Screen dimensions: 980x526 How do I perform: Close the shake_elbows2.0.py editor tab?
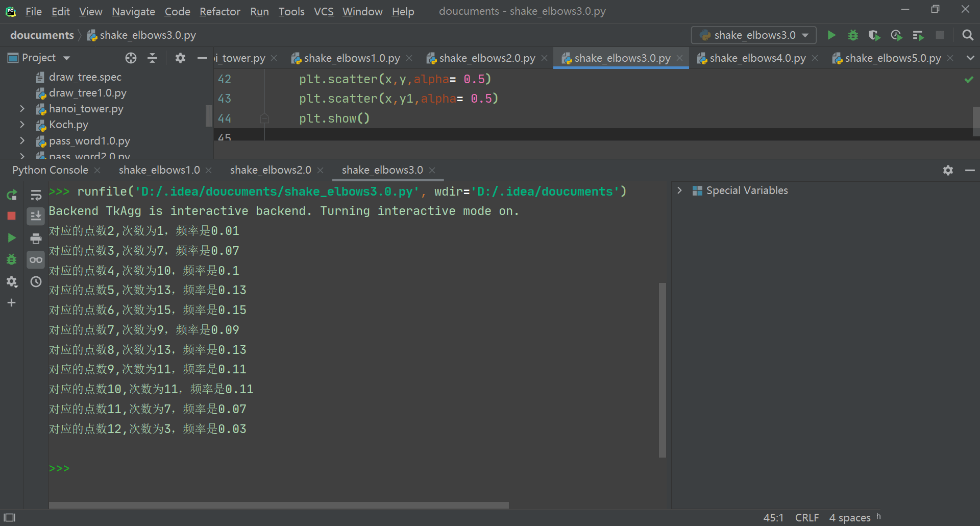(x=544, y=58)
